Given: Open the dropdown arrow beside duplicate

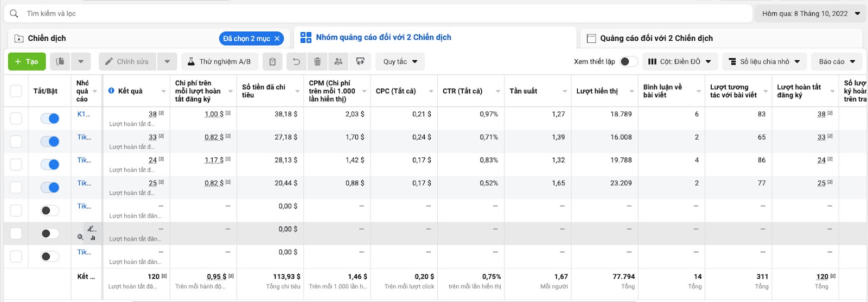Looking at the screenshot, I should click(x=81, y=62).
